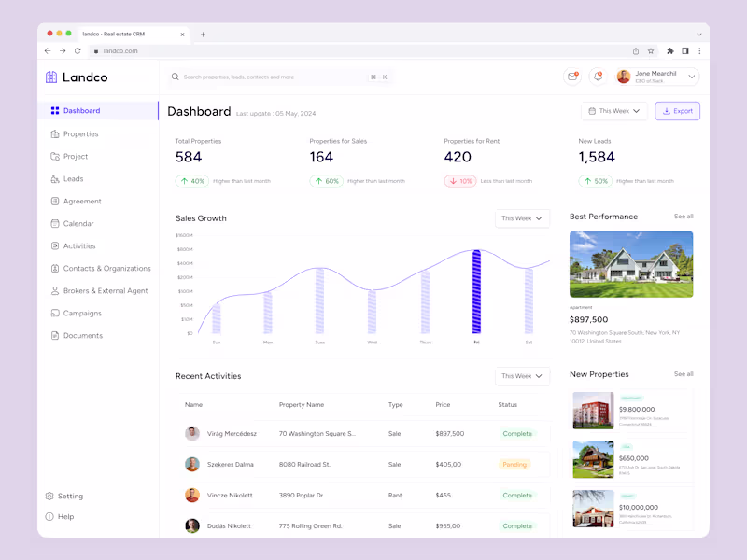Screen dimensions: 747x560
Task: Open Sales Growth This Week dropdown
Action: pyautogui.click(x=522, y=218)
